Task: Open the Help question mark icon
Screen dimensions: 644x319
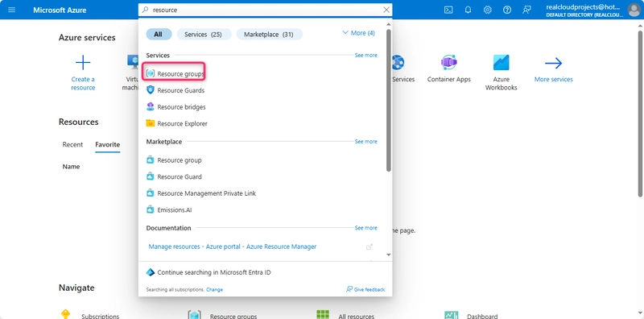Action: click(507, 10)
